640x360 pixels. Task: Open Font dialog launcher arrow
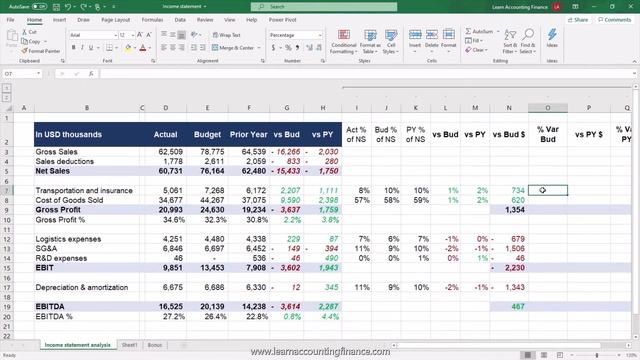click(x=153, y=61)
